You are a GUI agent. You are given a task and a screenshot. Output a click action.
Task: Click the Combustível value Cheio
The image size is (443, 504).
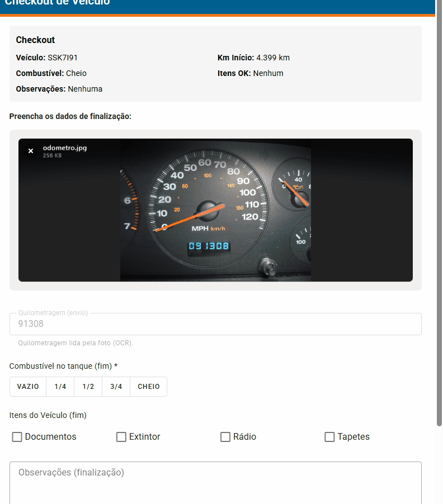click(x=76, y=73)
